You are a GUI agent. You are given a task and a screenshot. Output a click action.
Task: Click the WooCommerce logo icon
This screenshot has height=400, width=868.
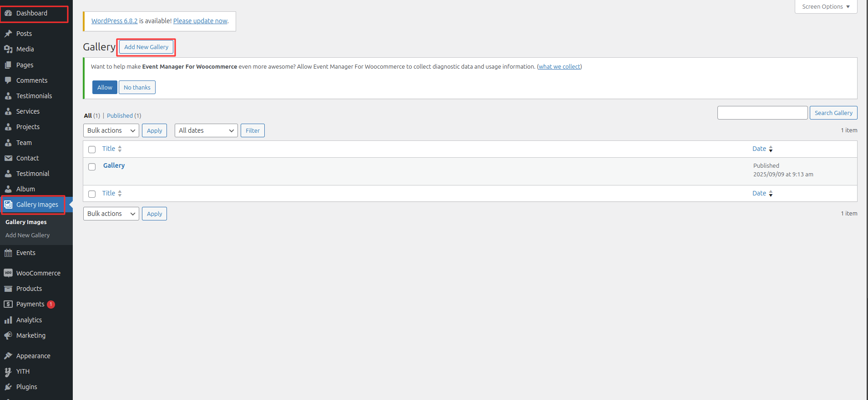pos(8,273)
